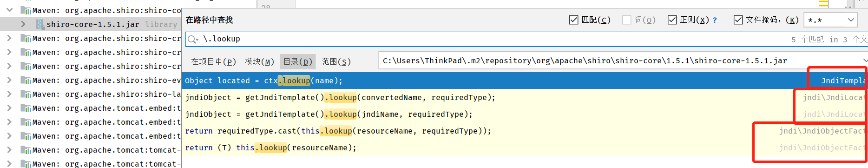This screenshot has width=868, height=168.
Task: Toggle the 匹配(C) match case checkbox
Action: tap(573, 20)
